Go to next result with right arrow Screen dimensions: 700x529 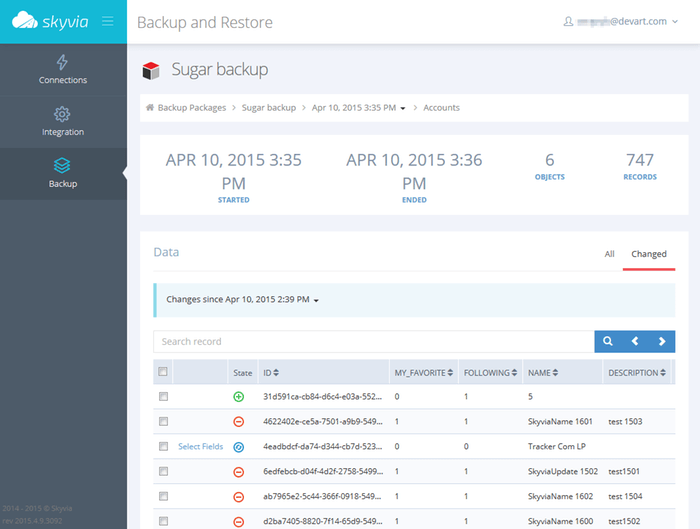(x=661, y=342)
